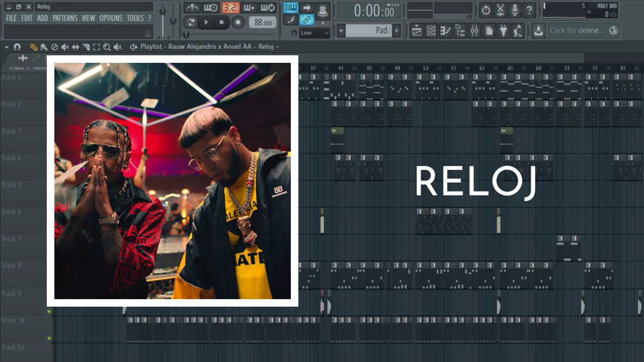
Task: Arm the Record button
Action: (x=237, y=22)
